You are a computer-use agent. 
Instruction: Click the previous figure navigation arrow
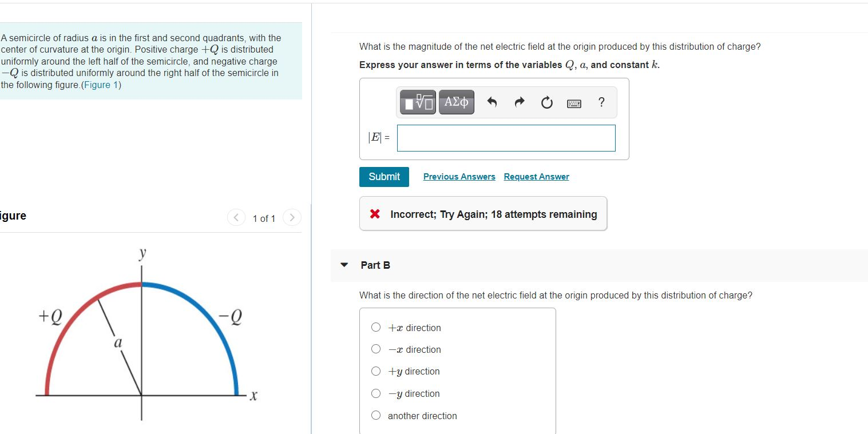pyautogui.click(x=236, y=218)
